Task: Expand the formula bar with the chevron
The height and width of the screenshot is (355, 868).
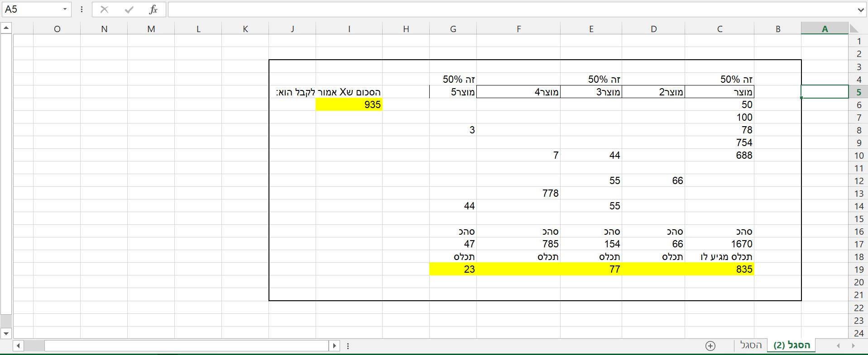Action: (860, 9)
